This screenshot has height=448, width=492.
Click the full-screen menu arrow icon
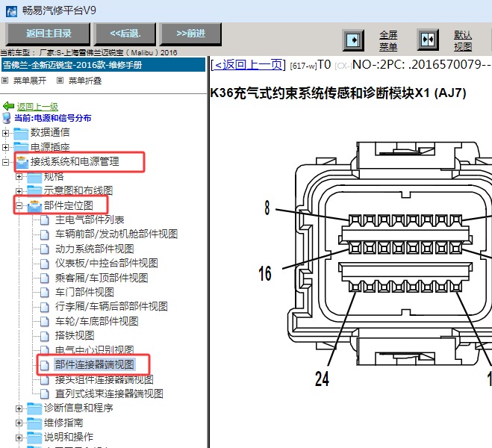pyautogui.click(x=353, y=40)
